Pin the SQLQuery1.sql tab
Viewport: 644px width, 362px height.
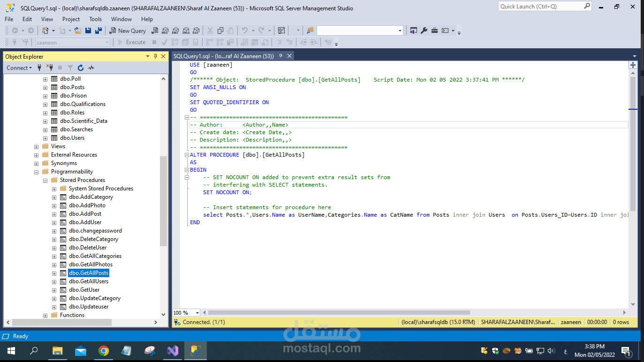click(x=281, y=56)
